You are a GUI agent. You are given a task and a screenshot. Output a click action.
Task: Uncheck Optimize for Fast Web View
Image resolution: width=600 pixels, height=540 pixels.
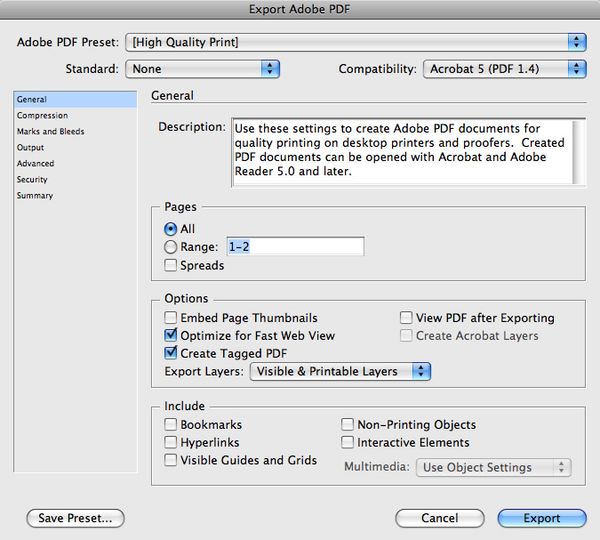point(171,336)
